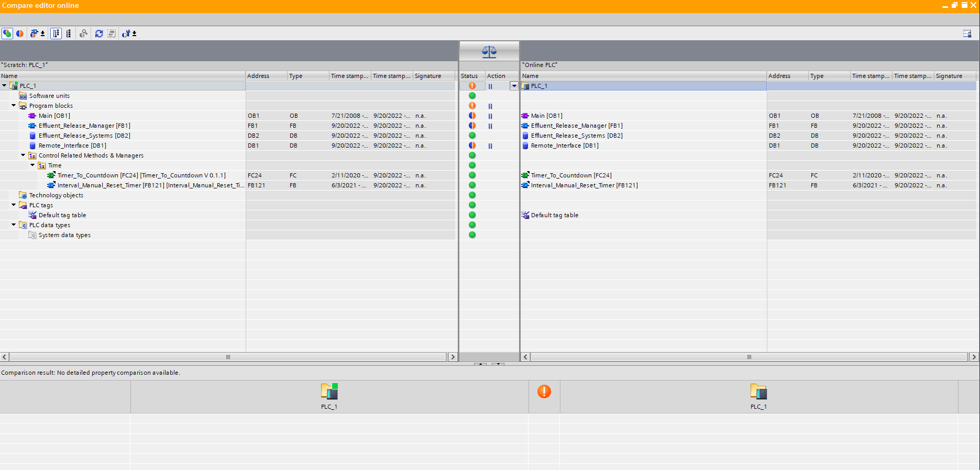Select Remote_Interface [DB1] in Online PLC pane

pyautogui.click(x=564, y=146)
